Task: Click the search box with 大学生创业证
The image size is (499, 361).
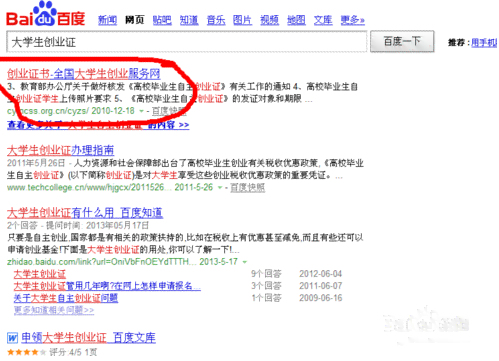Action: tap(187, 42)
